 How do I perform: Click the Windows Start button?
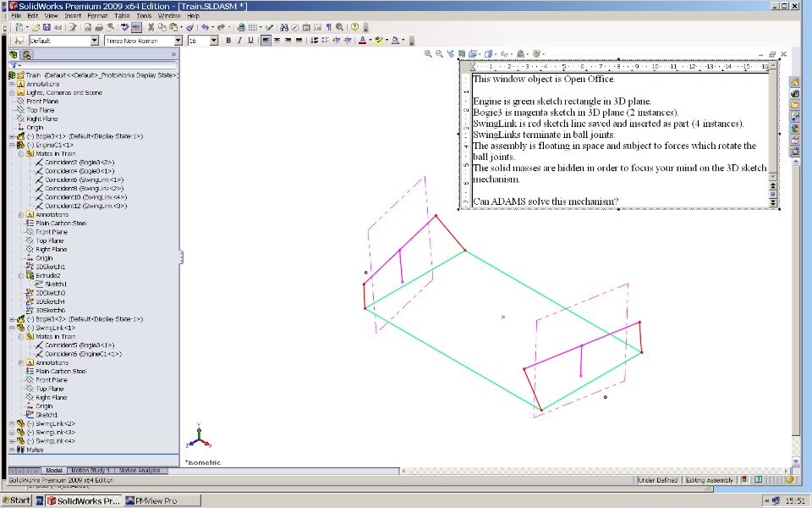(17, 500)
